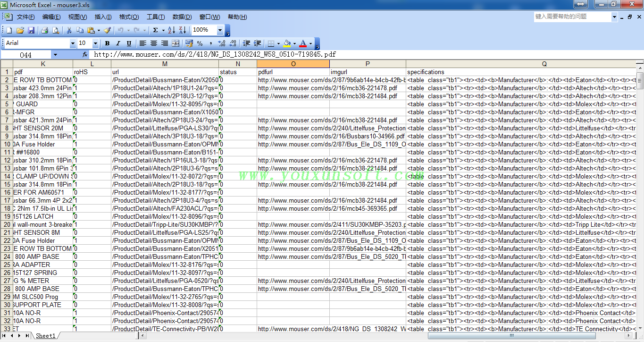This screenshot has height=342, width=644.
Task: Cut selection with the scissors icon
Action: 69,30
